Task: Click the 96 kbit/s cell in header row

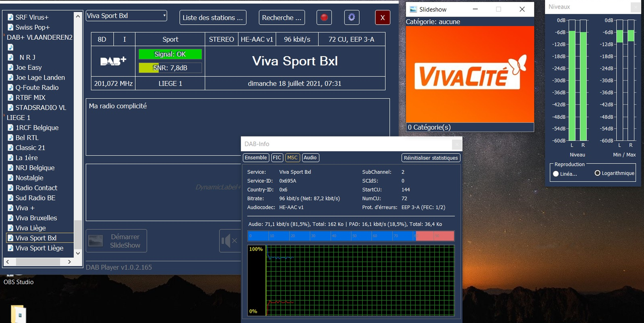Action: point(297,39)
